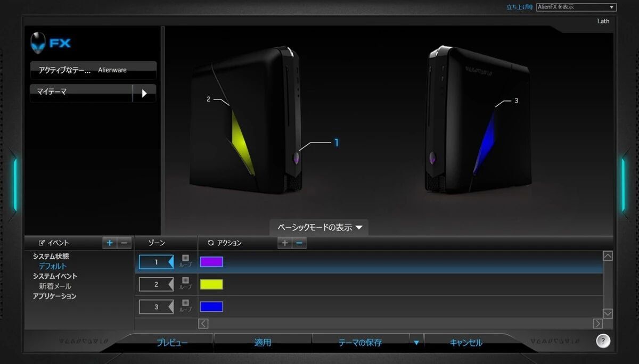Select システムイベント category
Viewport: 639px width, 364px height.
pos(55,276)
